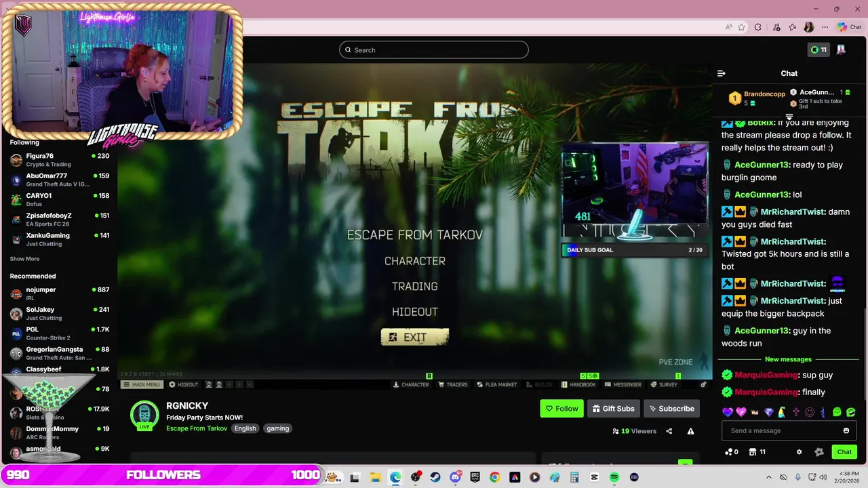Click the browser Read Aloud icon
Viewport: 868px width, 488px height.
pos(728,27)
